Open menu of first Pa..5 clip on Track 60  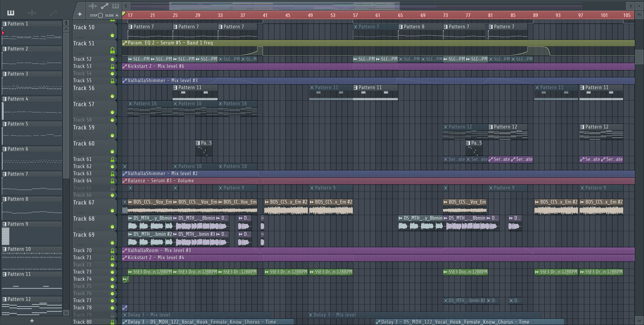[x=198, y=143]
